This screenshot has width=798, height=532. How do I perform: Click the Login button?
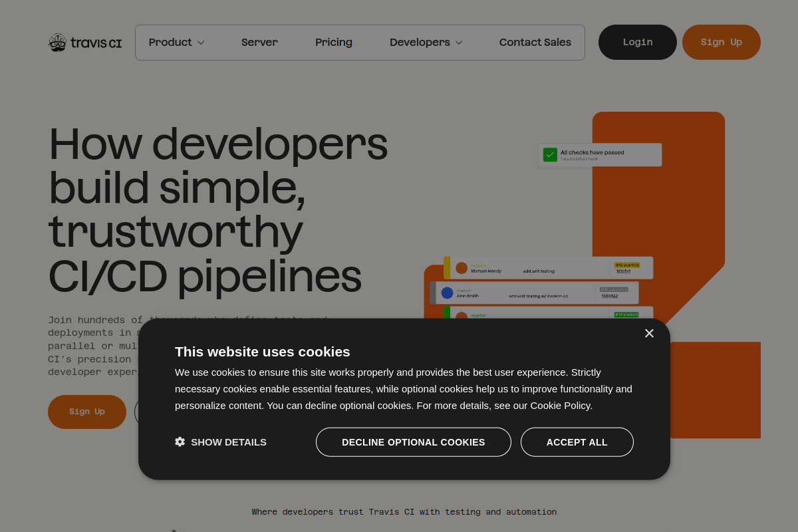(x=638, y=42)
